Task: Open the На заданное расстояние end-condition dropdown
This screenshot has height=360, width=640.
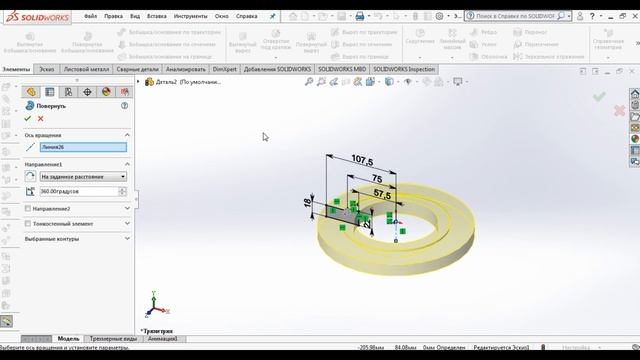Action: [83, 177]
